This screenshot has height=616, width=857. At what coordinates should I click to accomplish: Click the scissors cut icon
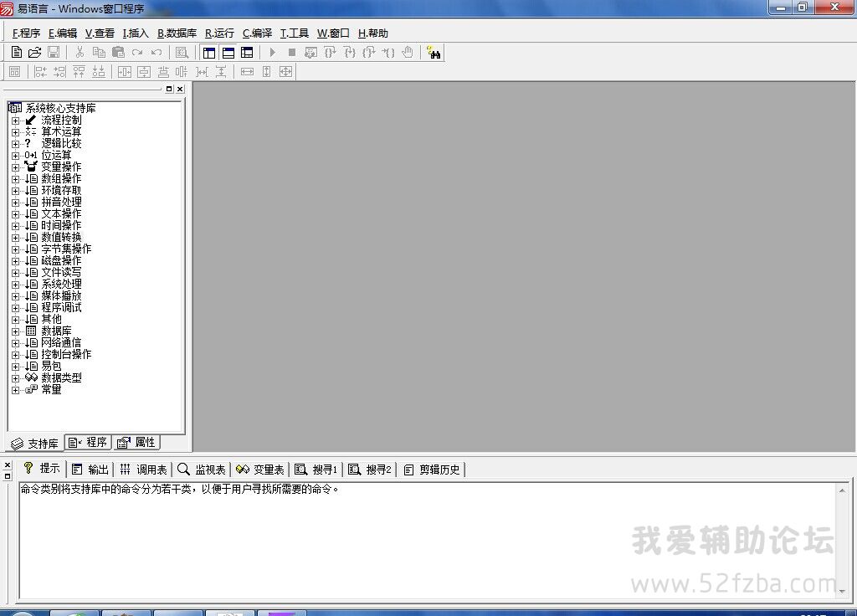click(x=80, y=53)
